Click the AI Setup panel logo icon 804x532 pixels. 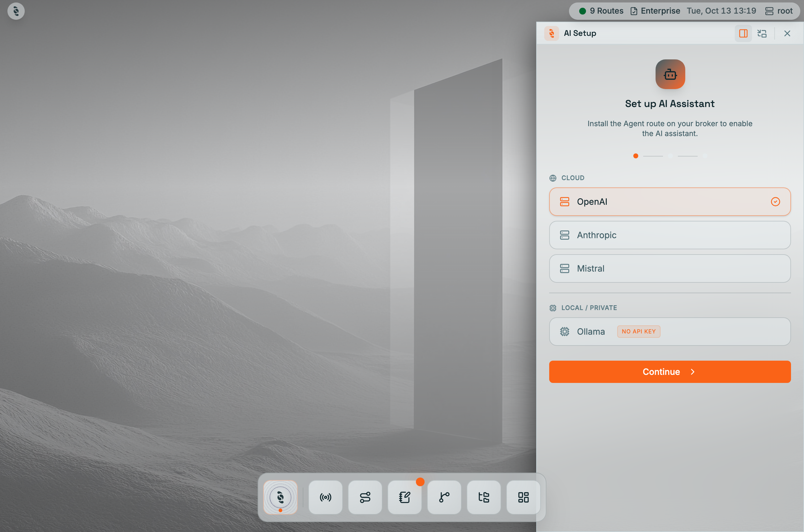tap(552, 33)
